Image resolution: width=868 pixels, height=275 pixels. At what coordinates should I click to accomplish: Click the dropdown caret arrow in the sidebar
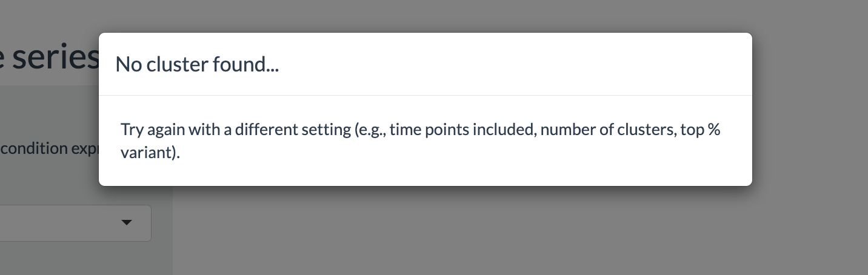[127, 223]
